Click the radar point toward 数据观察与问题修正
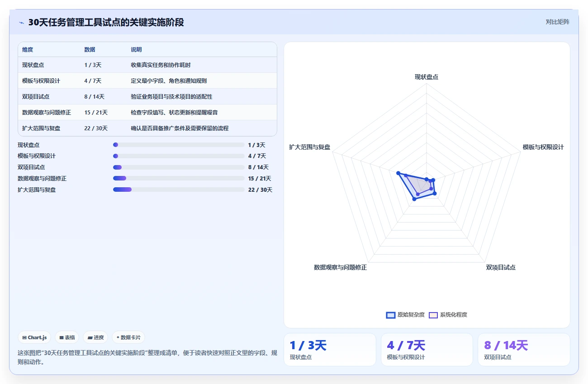Image resolution: width=588 pixels, height=384 pixels. [x=414, y=199]
